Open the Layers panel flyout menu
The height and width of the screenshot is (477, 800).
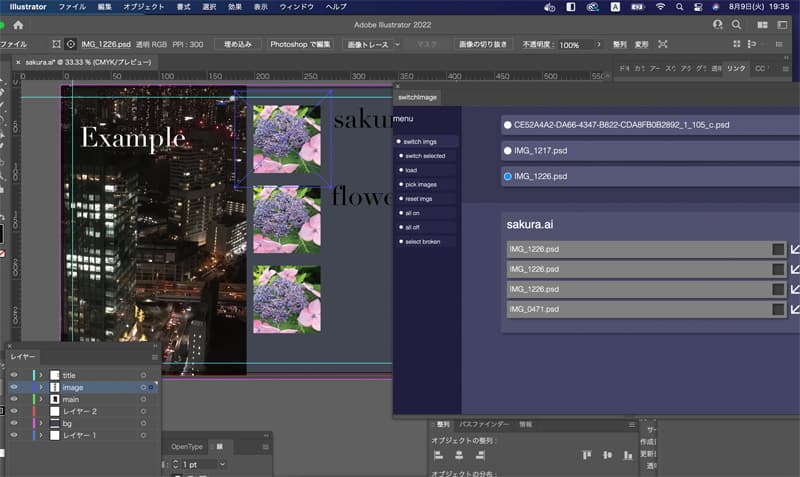tap(155, 357)
